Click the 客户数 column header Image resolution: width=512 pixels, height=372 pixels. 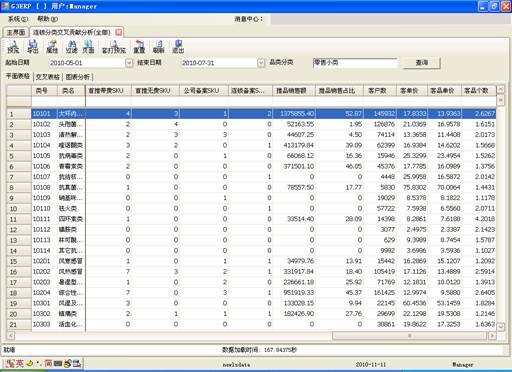tap(380, 91)
